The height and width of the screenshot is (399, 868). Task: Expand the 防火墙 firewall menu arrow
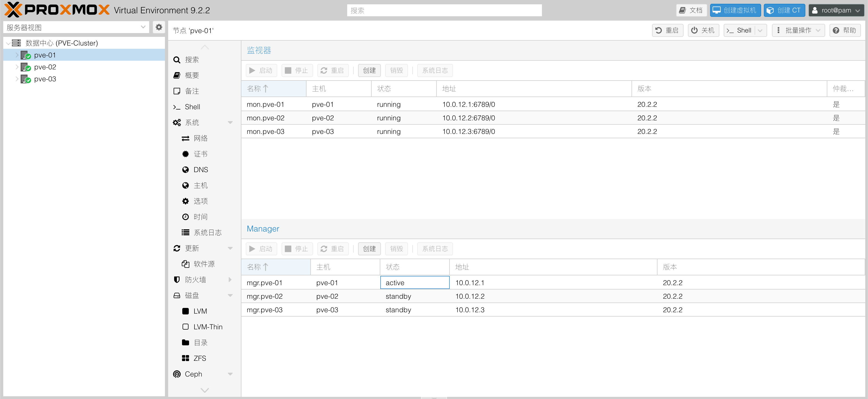coord(231,279)
